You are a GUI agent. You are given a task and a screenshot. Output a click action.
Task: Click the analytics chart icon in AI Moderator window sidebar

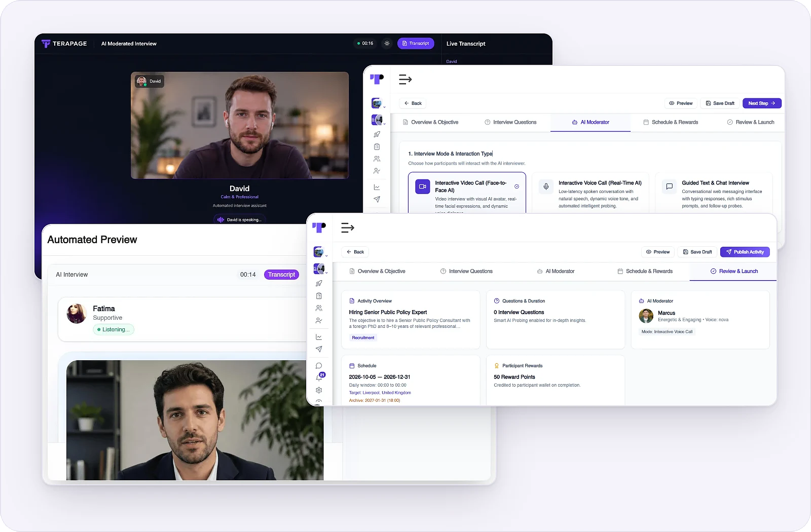coord(377,187)
